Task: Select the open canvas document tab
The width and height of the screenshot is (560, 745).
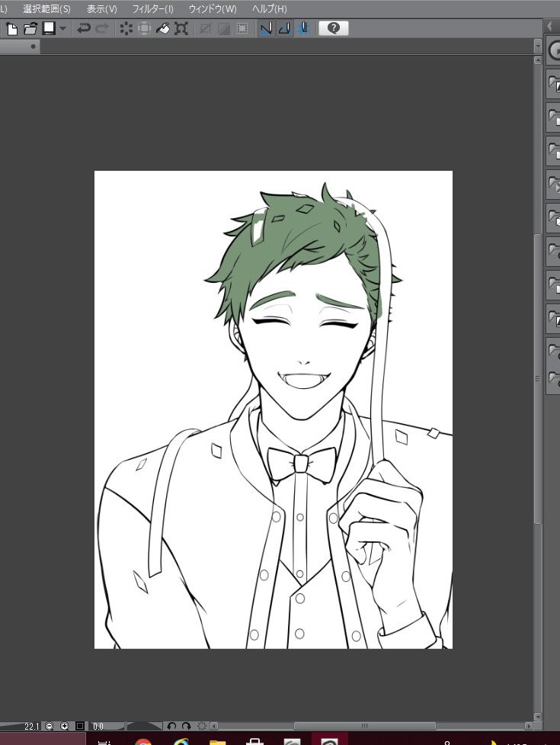Action: pyautogui.click(x=20, y=47)
